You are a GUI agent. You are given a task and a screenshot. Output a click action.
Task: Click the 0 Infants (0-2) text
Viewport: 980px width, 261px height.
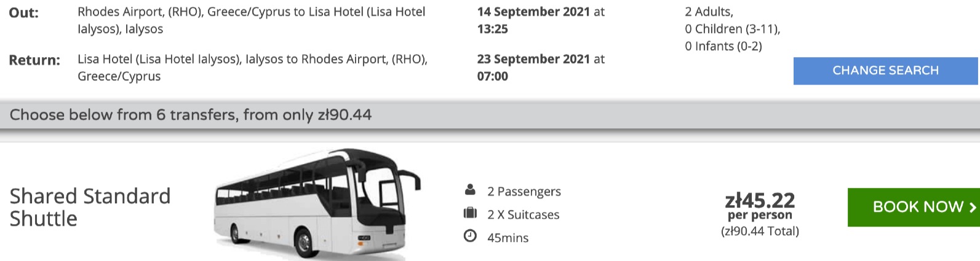click(723, 46)
